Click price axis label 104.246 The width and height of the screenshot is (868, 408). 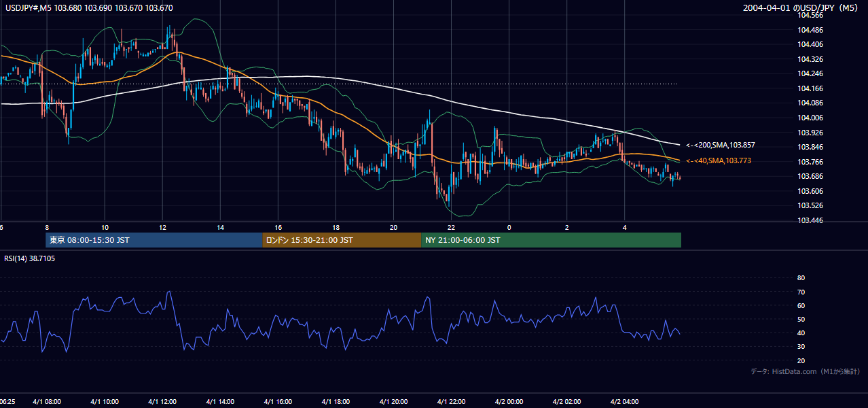(x=810, y=73)
